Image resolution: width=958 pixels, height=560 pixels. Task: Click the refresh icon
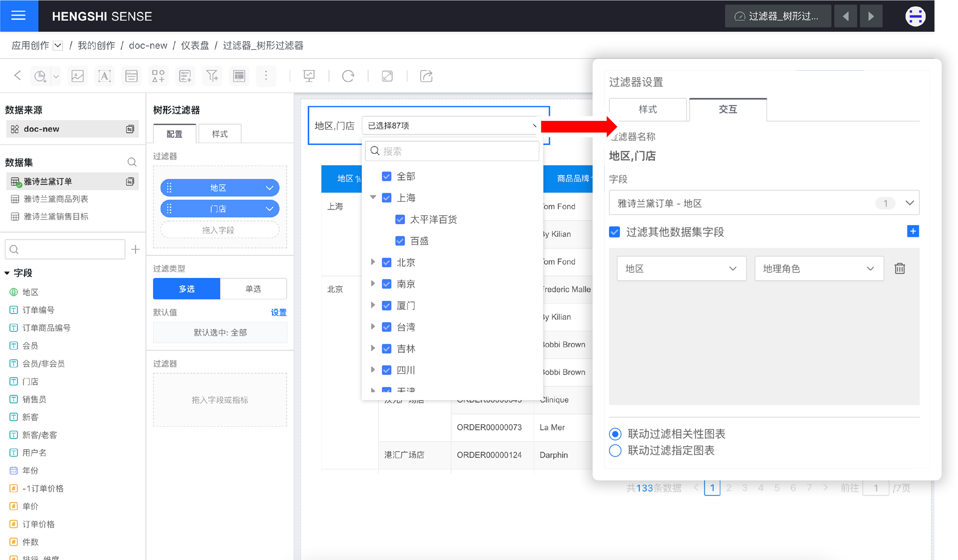[348, 76]
